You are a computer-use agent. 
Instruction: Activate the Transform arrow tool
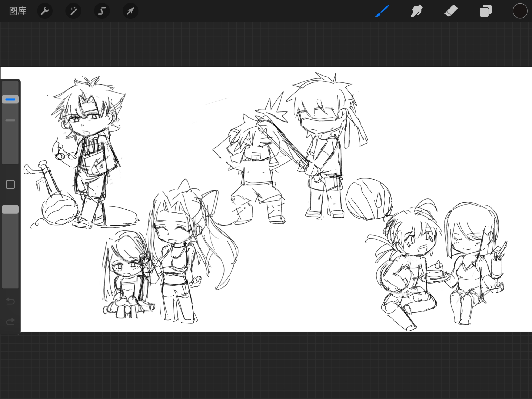[x=130, y=11]
